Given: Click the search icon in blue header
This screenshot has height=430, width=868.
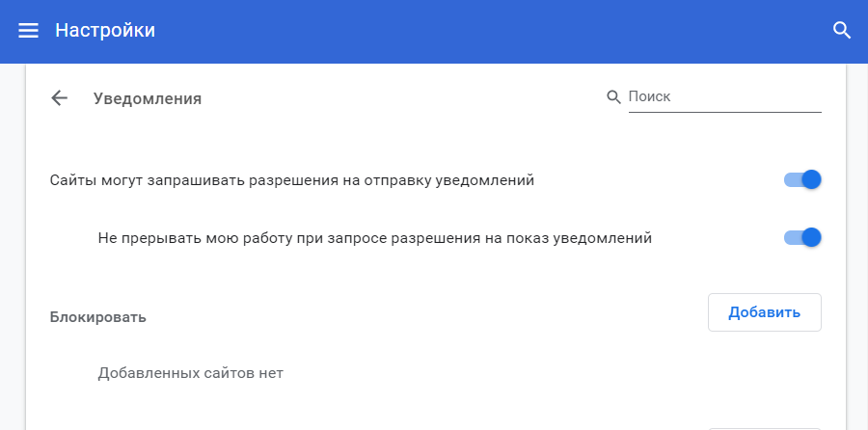Looking at the screenshot, I should point(842,31).
